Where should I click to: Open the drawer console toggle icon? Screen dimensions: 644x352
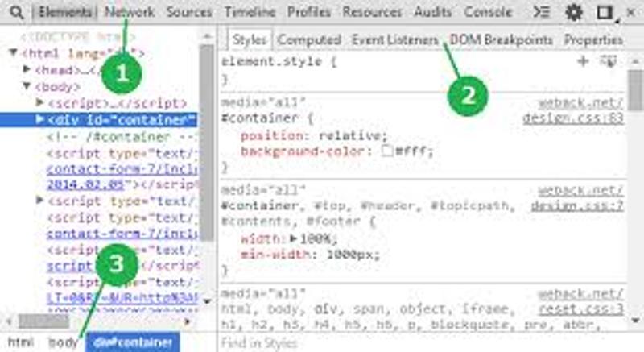tap(541, 12)
